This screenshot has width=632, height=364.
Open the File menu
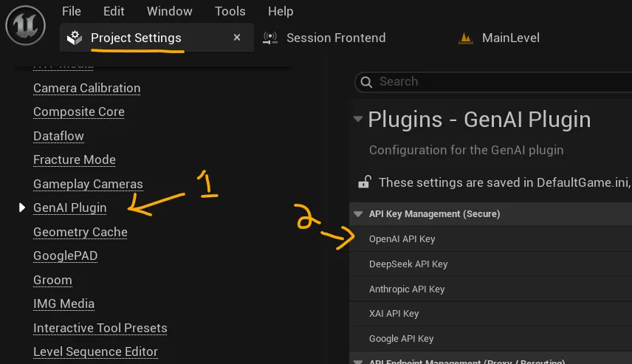[72, 11]
